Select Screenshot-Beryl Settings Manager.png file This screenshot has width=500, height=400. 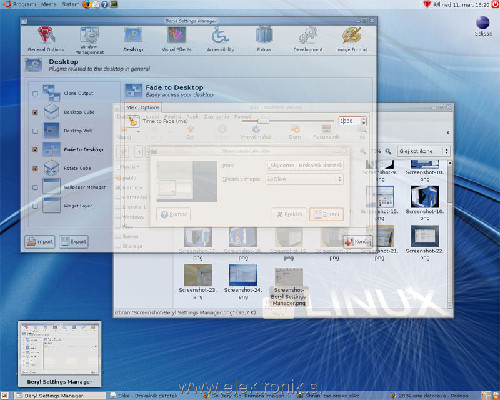click(x=289, y=287)
